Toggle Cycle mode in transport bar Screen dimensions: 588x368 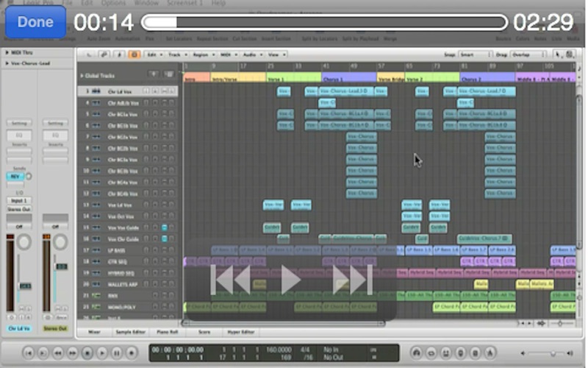pos(431,353)
